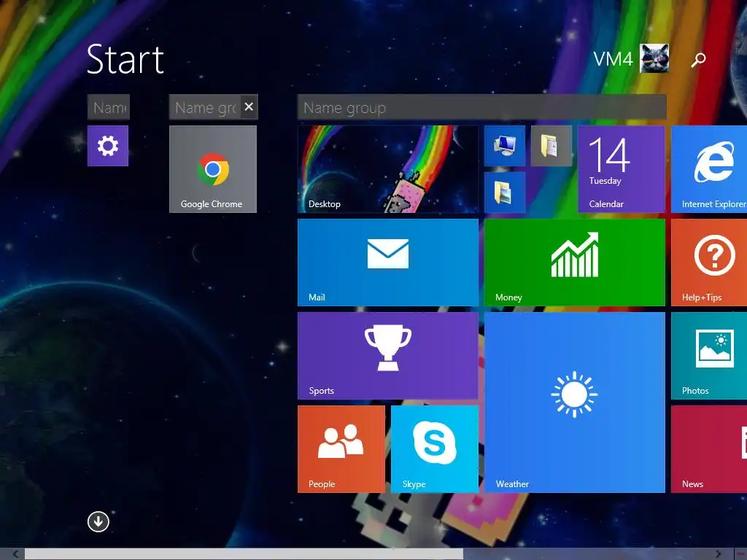Open the People tile
This screenshot has height=560, width=747.
coord(341,449)
